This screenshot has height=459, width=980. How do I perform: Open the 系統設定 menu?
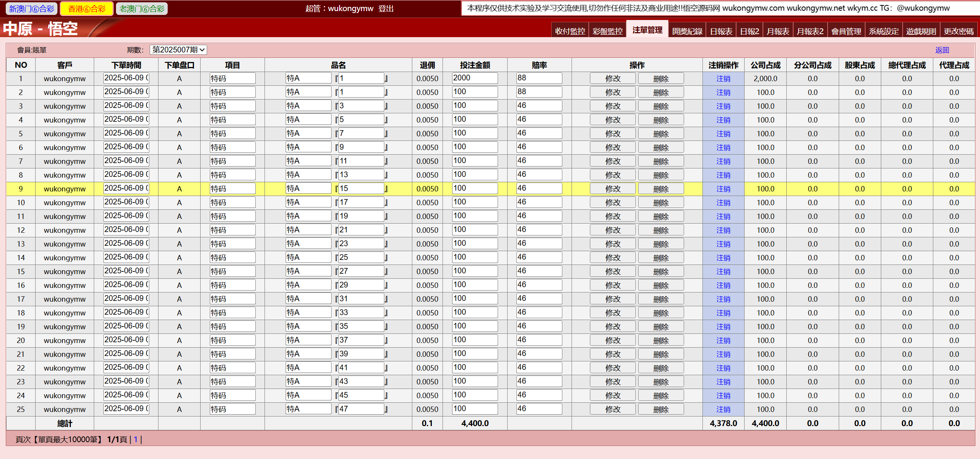(884, 31)
